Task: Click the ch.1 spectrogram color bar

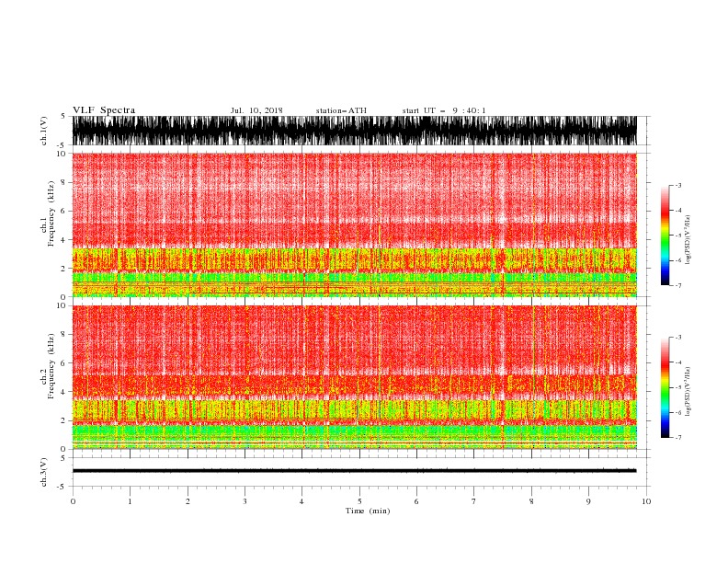Action: pos(665,236)
